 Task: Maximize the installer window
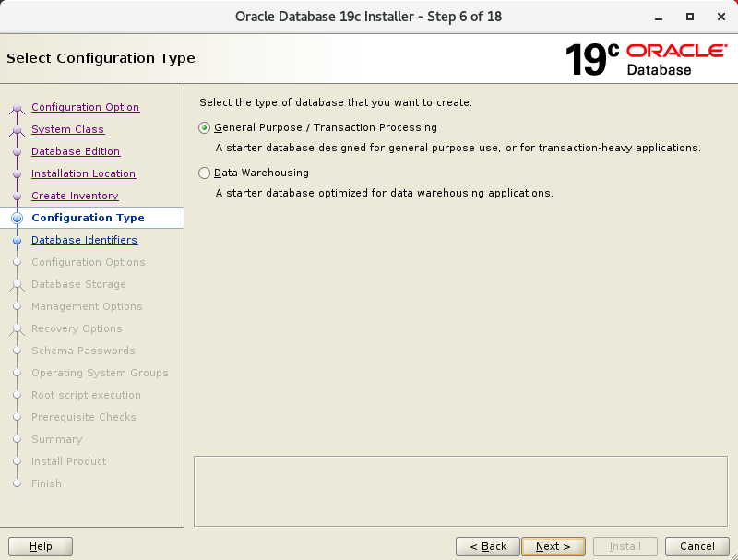[690, 17]
